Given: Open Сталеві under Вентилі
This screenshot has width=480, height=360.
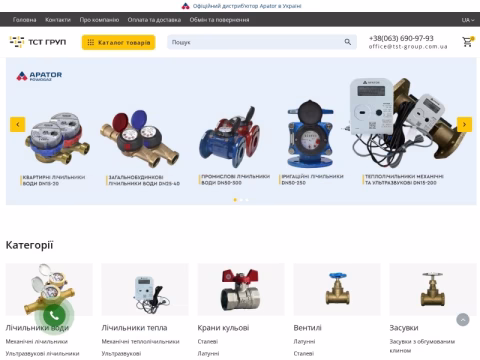Looking at the screenshot, I should [304, 354].
